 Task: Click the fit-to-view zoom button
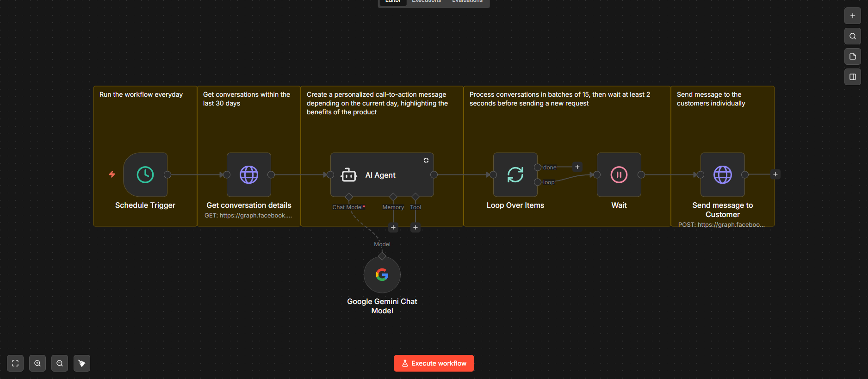[15, 363]
